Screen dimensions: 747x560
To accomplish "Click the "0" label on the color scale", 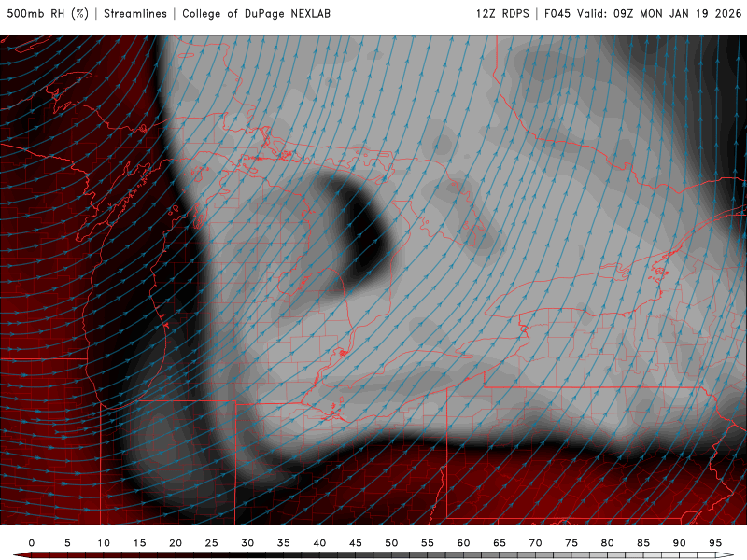I will pyautogui.click(x=32, y=543).
